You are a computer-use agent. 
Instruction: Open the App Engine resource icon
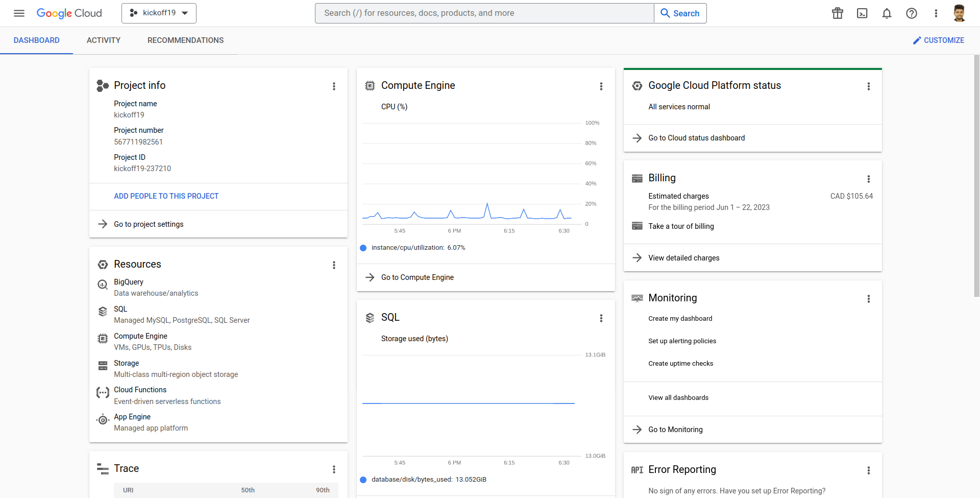click(x=103, y=420)
